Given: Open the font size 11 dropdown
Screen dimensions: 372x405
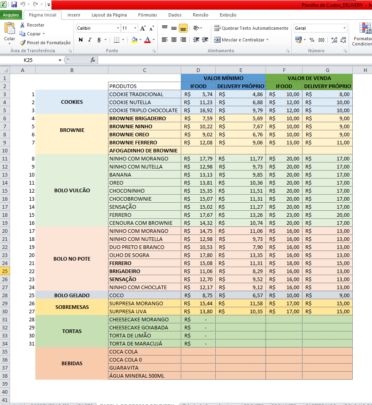Looking at the screenshot, I should click(x=135, y=28).
